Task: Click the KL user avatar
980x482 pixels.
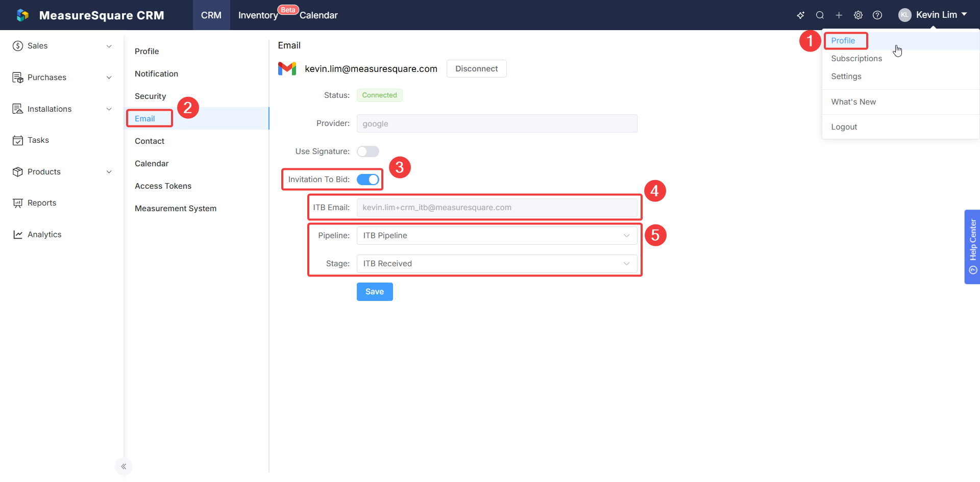Action: (x=904, y=15)
